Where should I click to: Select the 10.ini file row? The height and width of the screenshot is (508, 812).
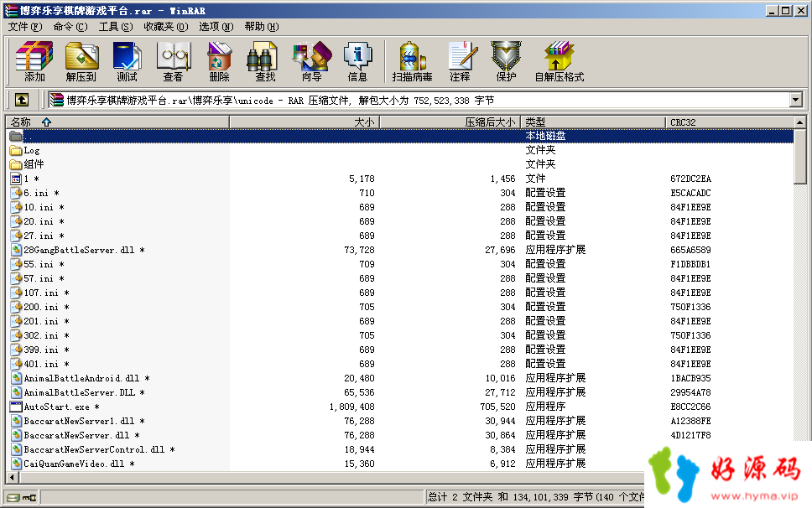[x=400, y=207]
